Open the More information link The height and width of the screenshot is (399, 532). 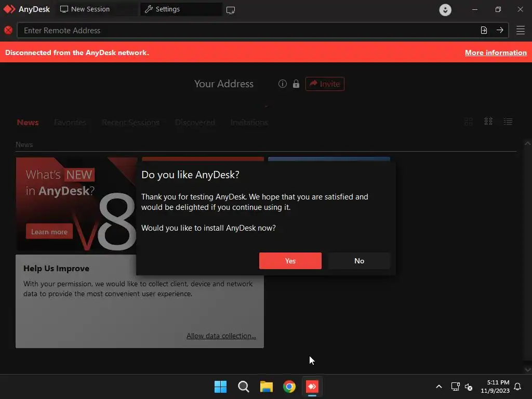click(496, 52)
